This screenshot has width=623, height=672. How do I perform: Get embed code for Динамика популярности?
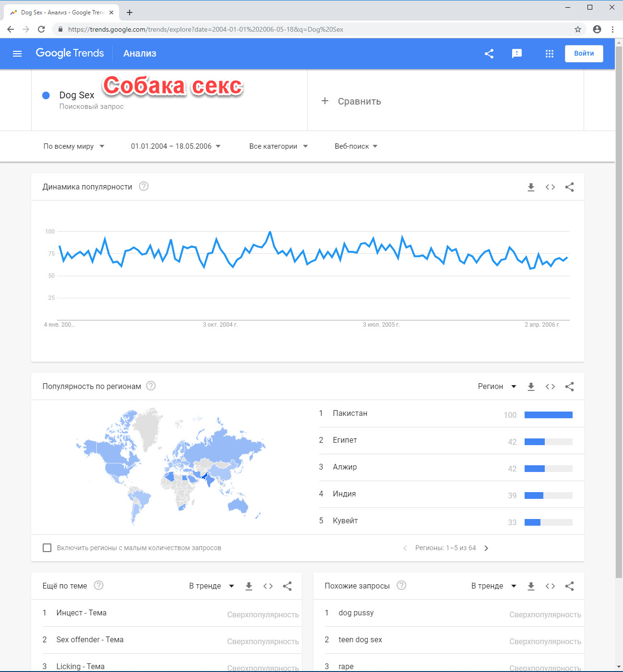pos(550,187)
